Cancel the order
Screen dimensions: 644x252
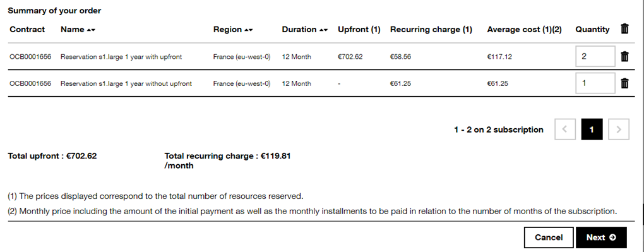(x=549, y=237)
